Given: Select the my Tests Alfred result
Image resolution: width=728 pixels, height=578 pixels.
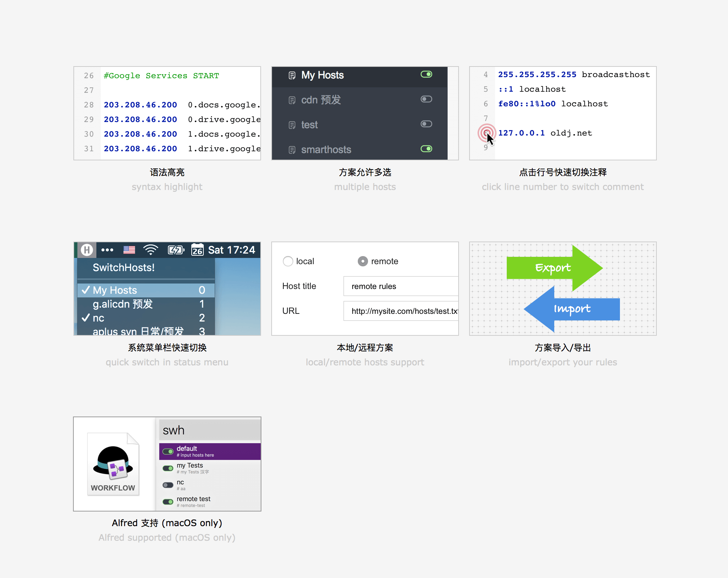Looking at the screenshot, I should [x=210, y=468].
